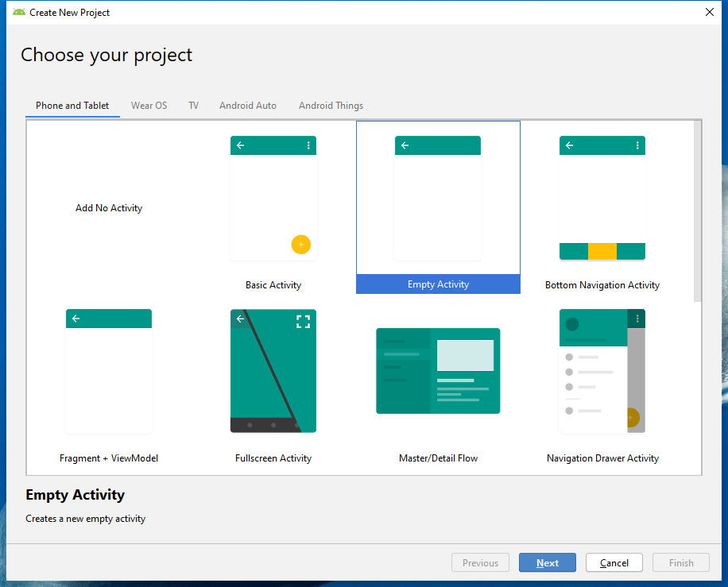Click the overflow menu dots on Bottom Navigation preview
This screenshot has height=587, width=728.
[x=638, y=145]
